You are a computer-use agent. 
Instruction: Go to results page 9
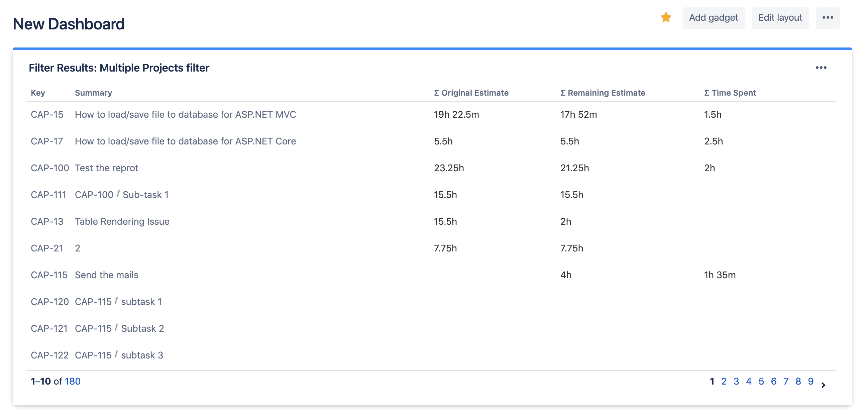coord(810,381)
